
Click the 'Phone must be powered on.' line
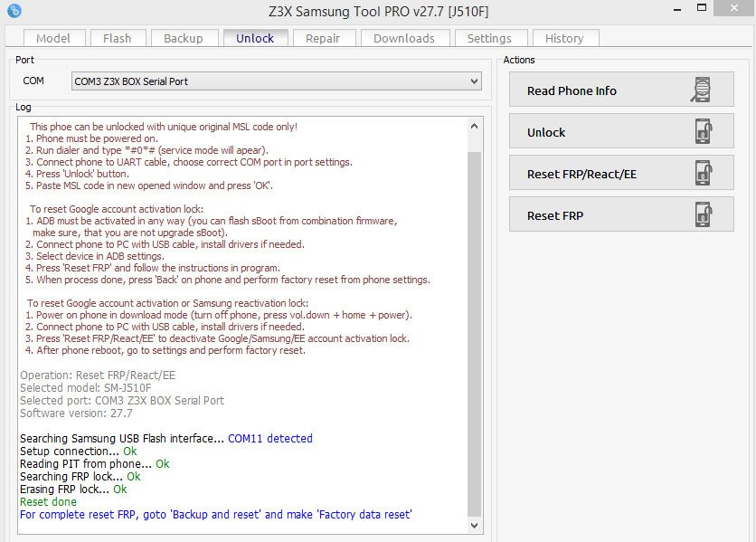pyautogui.click(x=91, y=138)
